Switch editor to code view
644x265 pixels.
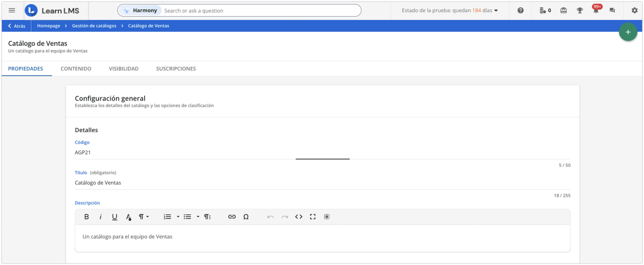(299, 217)
